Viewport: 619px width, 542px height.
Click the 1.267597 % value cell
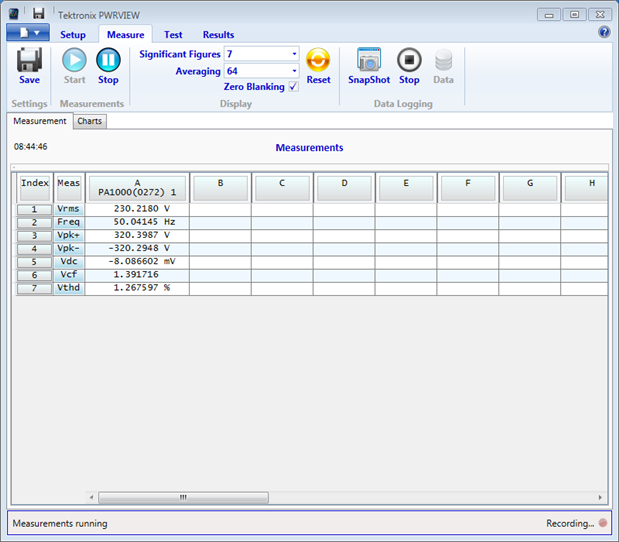point(137,288)
